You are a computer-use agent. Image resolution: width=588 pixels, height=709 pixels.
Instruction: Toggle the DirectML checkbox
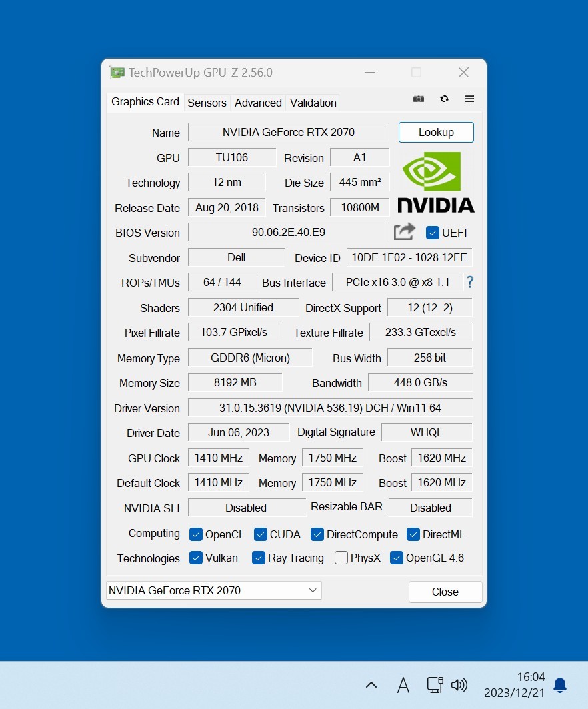(x=413, y=534)
